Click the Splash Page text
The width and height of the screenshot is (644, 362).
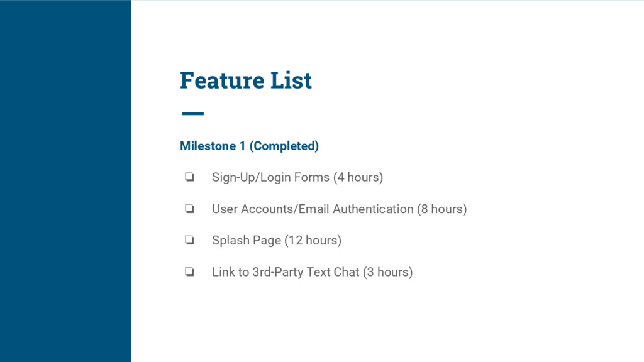pyautogui.click(x=246, y=240)
